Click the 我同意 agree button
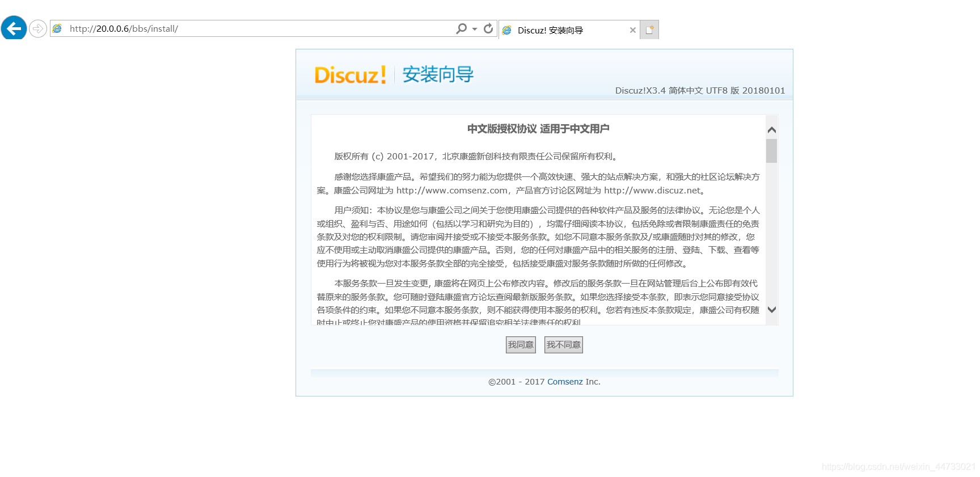The height and width of the screenshot is (477, 980). tap(521, 345)
